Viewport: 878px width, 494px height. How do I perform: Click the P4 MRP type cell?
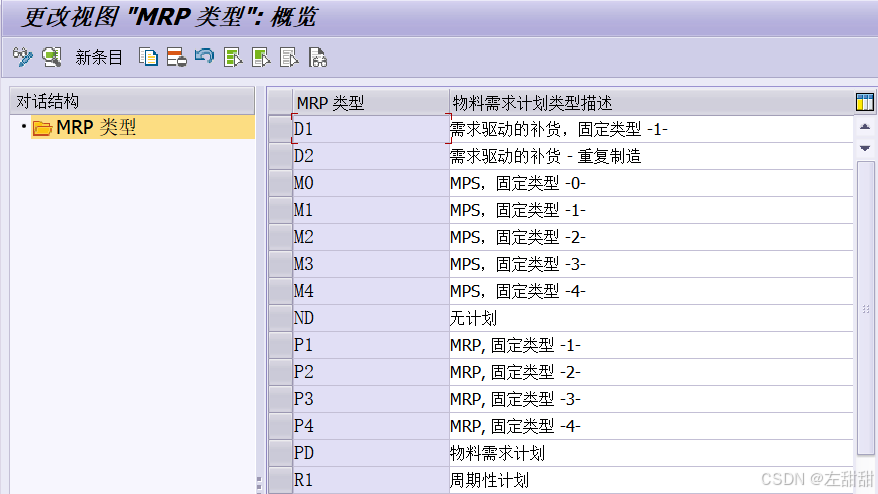click(x=371, y=426)
